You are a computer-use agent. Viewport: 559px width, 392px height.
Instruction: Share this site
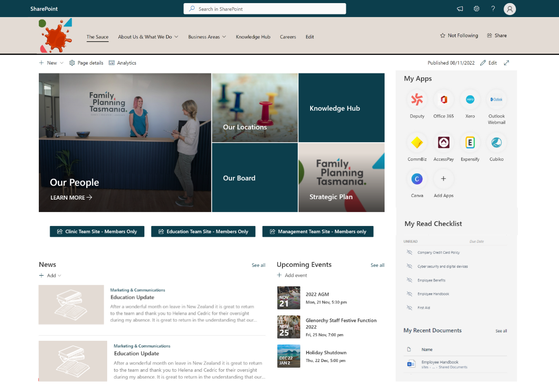[x=497, y=36]
